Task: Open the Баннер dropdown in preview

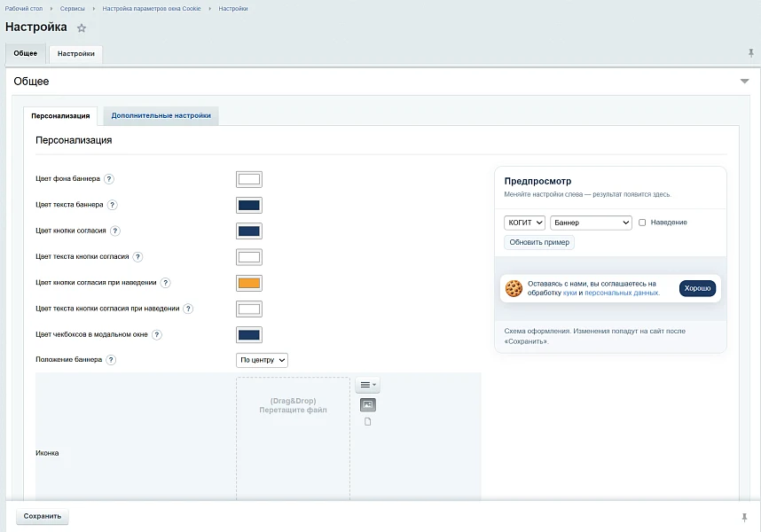Action: click(591, 223)
